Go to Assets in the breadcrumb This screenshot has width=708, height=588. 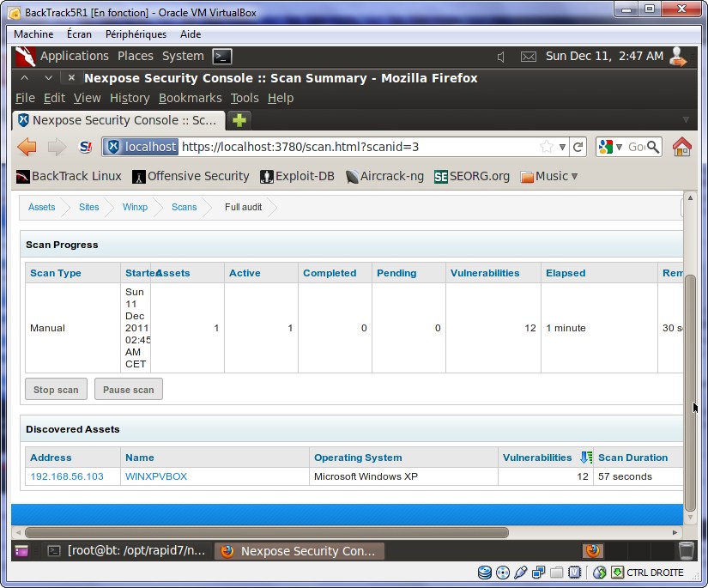click(x=41, y=207)
